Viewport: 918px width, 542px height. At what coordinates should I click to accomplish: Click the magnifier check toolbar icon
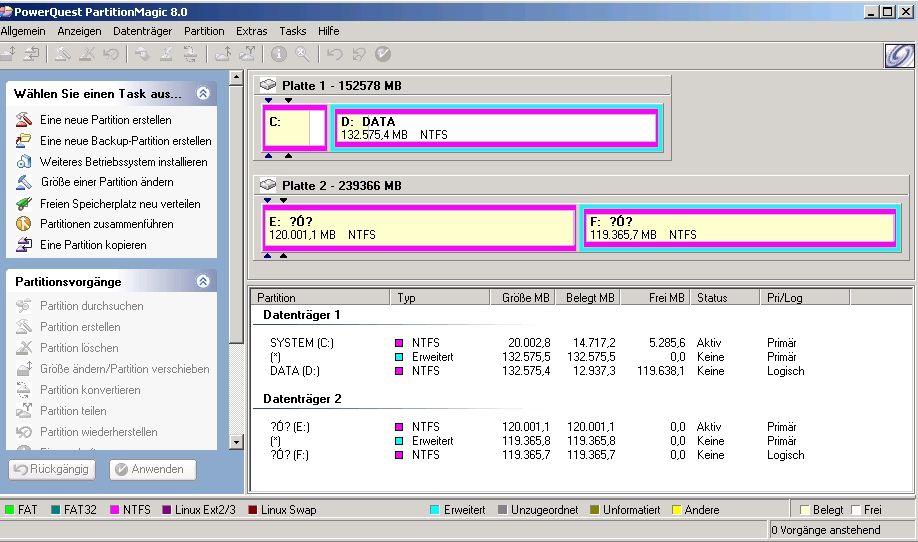(303, 54)
